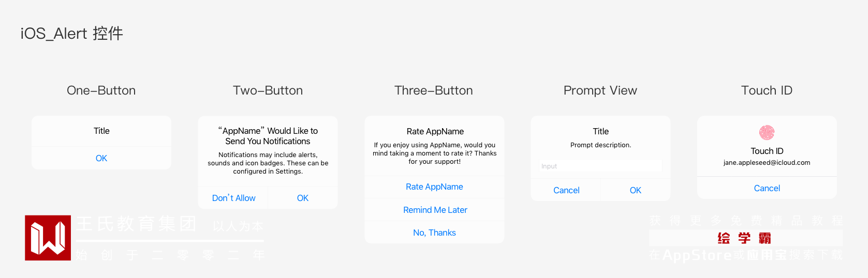
Task: Tap Don't Allow in notifications alert
Action: pos(233,198)
